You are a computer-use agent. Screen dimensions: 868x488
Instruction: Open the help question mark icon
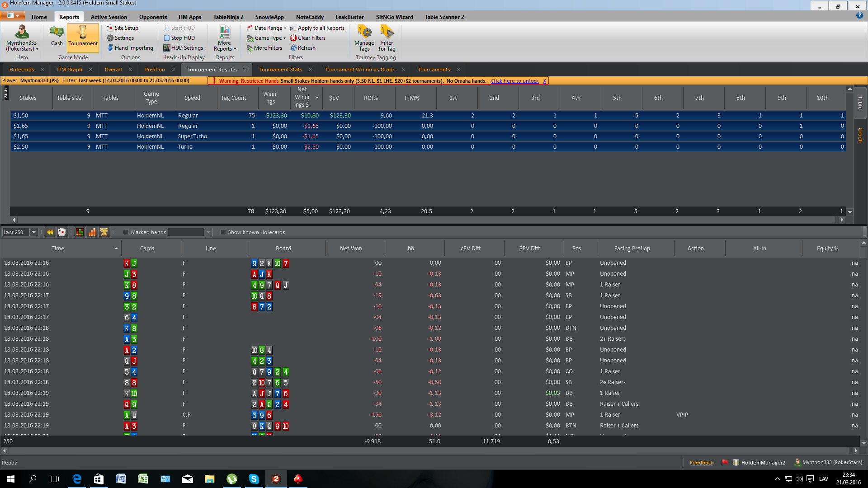click(859, 15)
